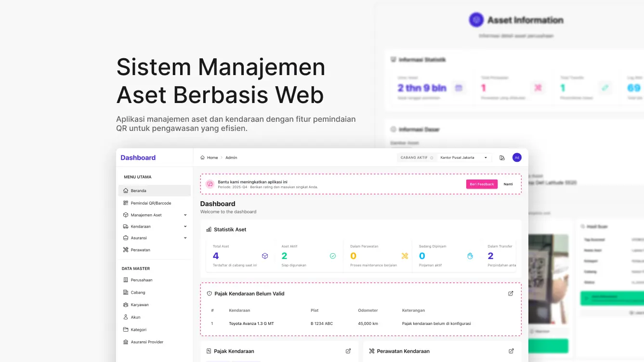Image resolution: width=644 pixels, height=362 pixels.
Task: Click the Ad user avatar
Action: pyautogui.click(x=517, y=157)
